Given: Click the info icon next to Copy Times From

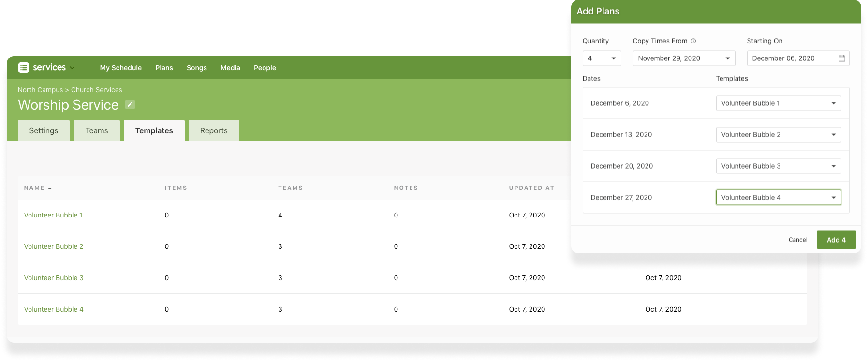Looking at the screenshot, I should click(x=693, y=41).
